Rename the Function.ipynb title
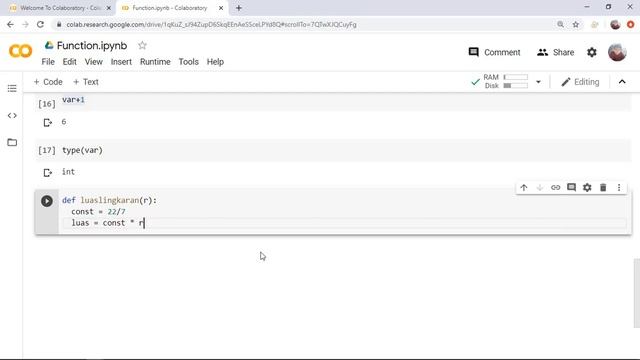 [x=92, y=45]
